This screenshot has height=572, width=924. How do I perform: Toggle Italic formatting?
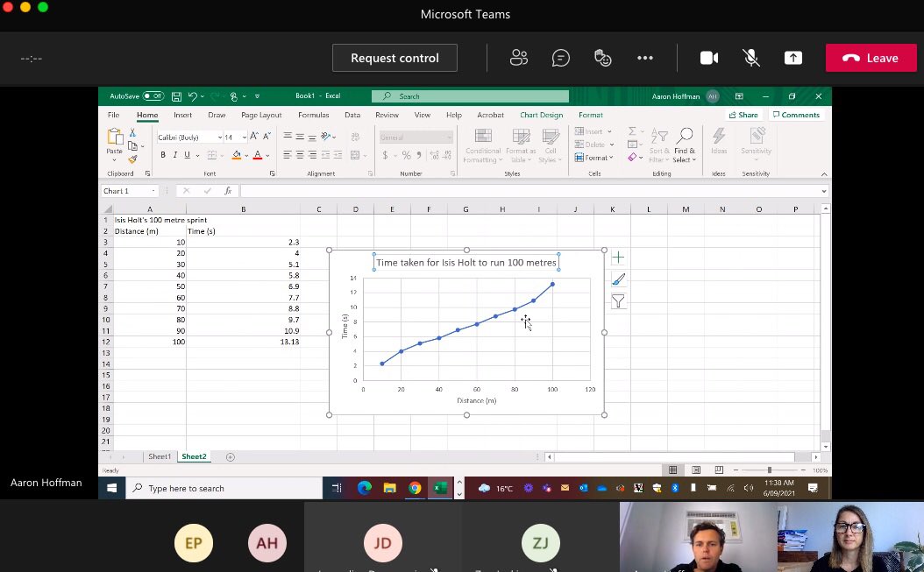tap(175, 155)
